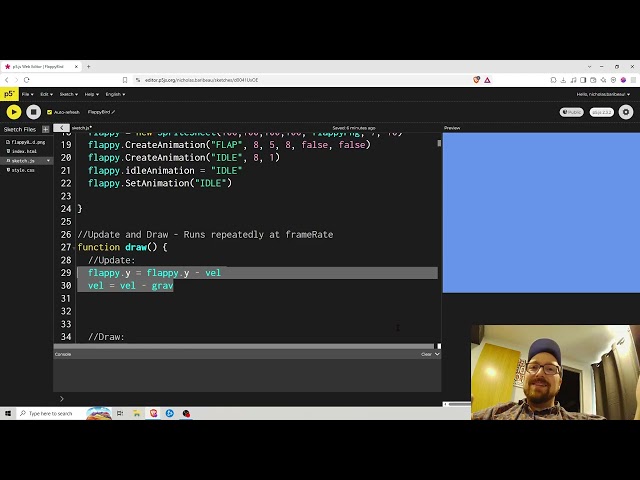Viewport: 640px width, 480px height.
Task: Open the browser downloads icon
Action: (x=563, y=80)
